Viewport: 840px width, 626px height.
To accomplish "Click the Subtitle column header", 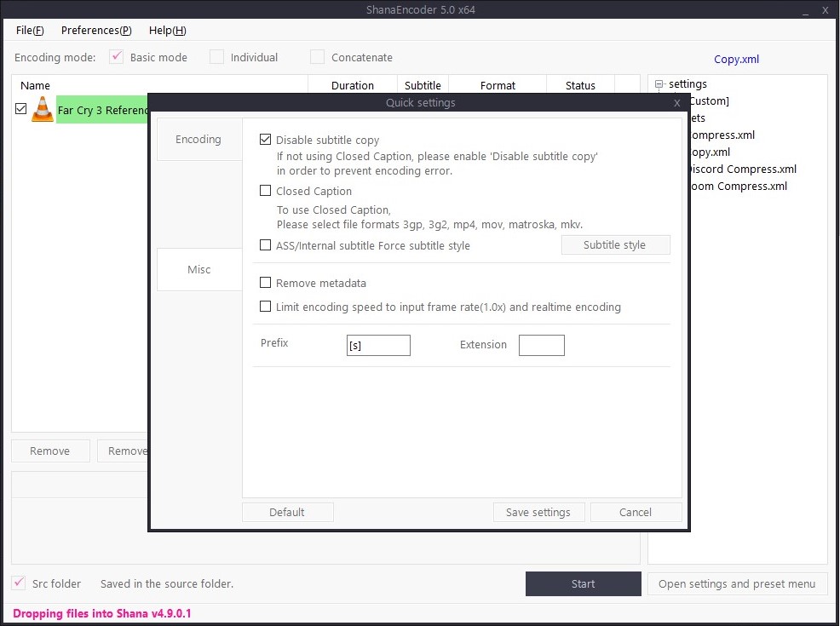I will point(423,86).
